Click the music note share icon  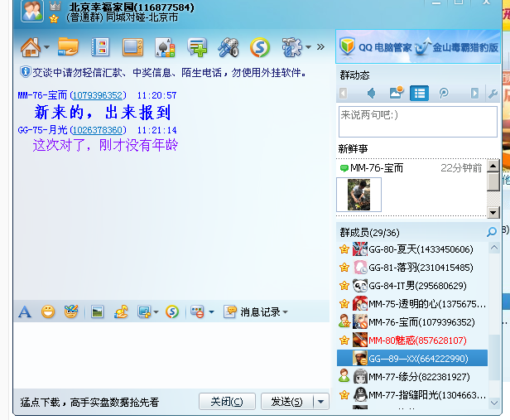coord(121,311)
